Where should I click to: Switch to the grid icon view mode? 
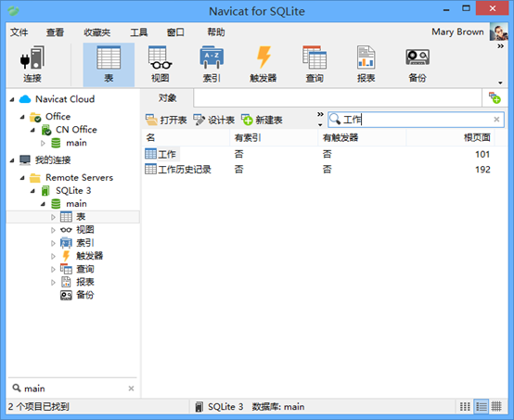[x=496, y=407]
